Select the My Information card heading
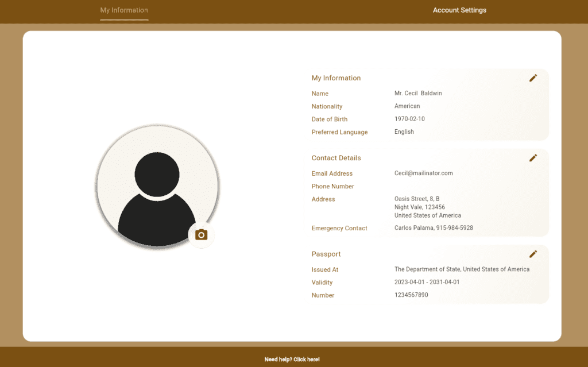Image resolution: width=588 pixels, height=367 pixels. tap(336, 78)
